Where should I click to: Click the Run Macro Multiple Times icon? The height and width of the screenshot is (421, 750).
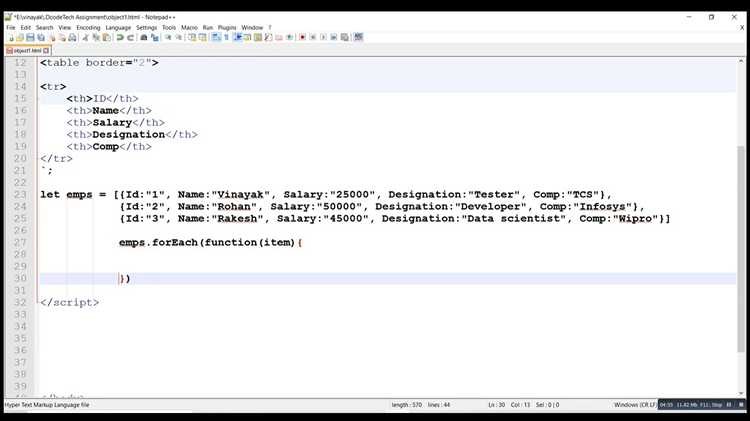point(334,37)
